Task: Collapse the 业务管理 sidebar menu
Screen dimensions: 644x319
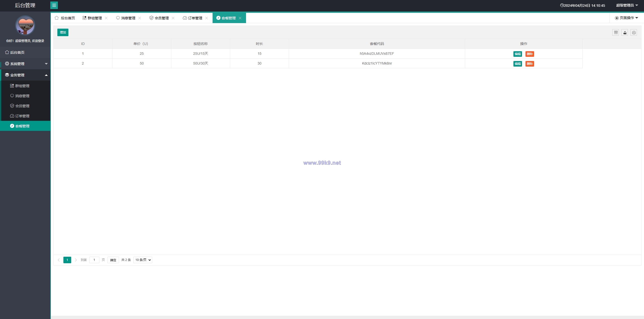Action: pos(25,75)
